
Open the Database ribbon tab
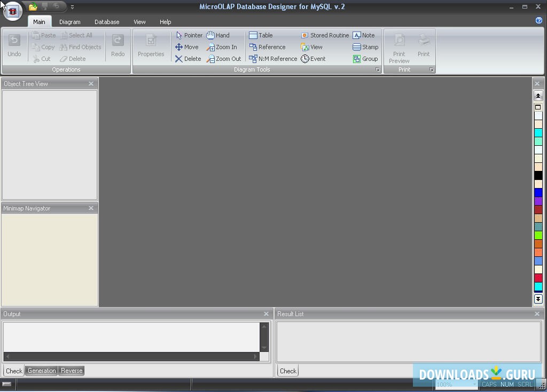(x=107, y=22)
